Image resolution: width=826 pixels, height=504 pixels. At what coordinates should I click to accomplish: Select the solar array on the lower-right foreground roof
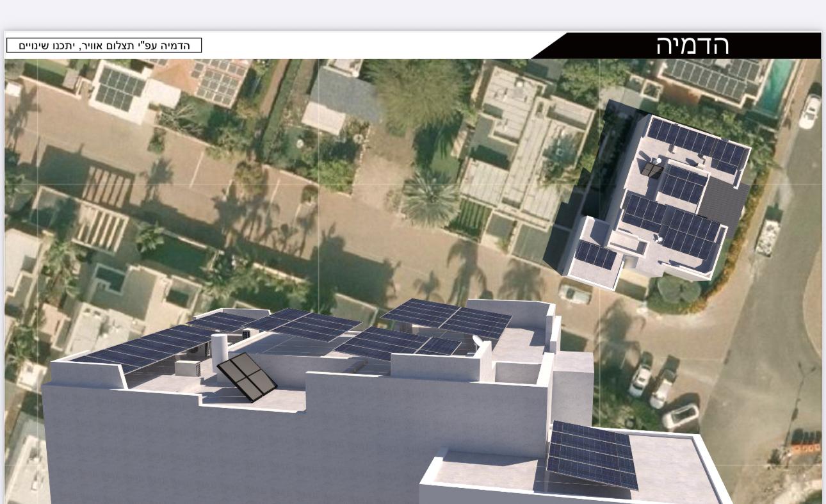[x=591, y=455]
